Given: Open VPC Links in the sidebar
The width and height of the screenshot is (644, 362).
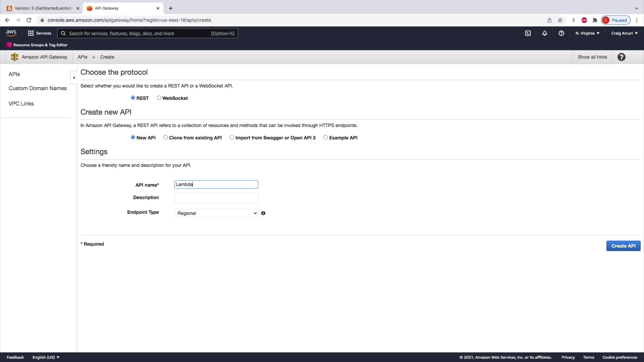Looking at the screenshot, I should pyautogui.click(x=21, y=104).
